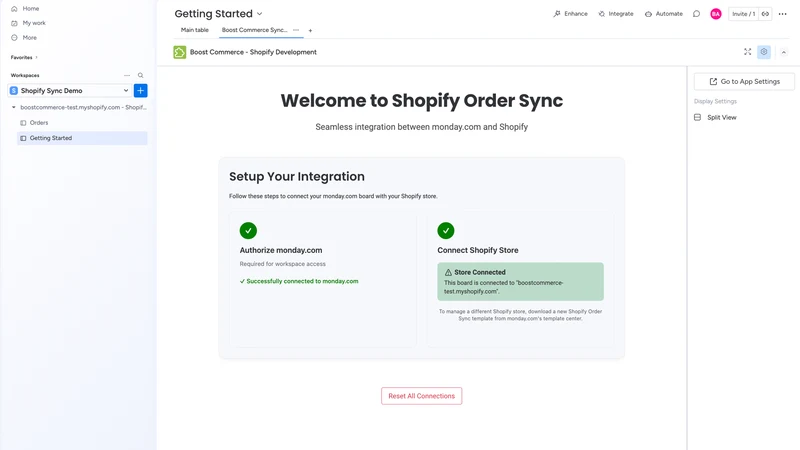Open the Getting Started title dropdown

[x=260, y=14]
